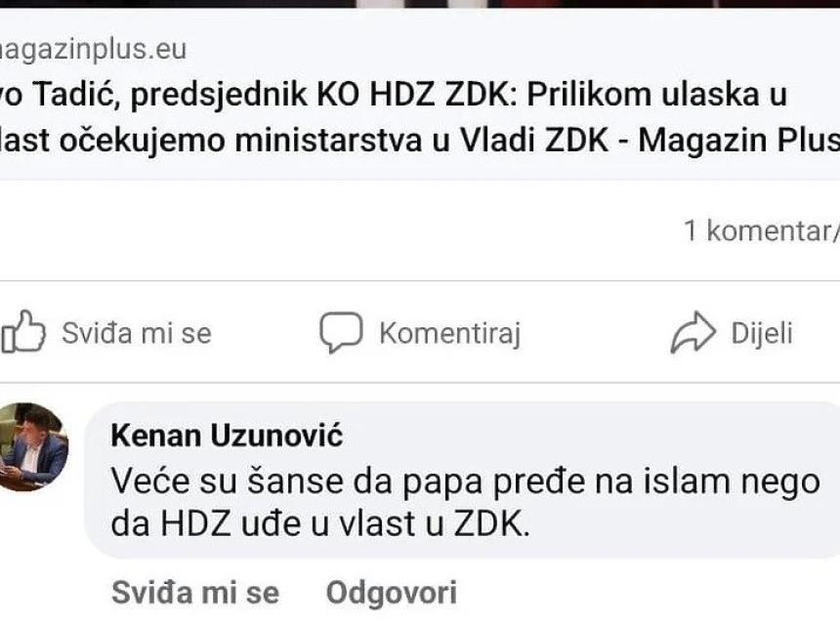Click the comment's second line "da HDZ uđe u vlast"

tap(320, 525)
